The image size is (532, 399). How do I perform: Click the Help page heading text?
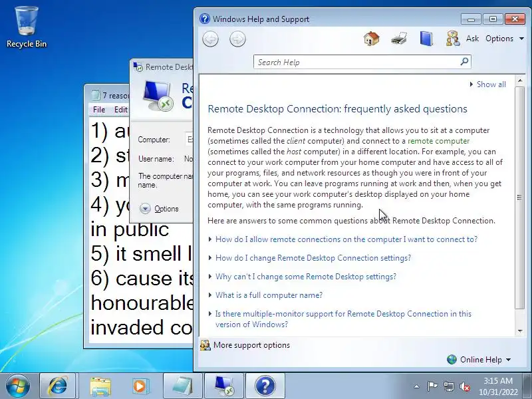pos(337,109)
